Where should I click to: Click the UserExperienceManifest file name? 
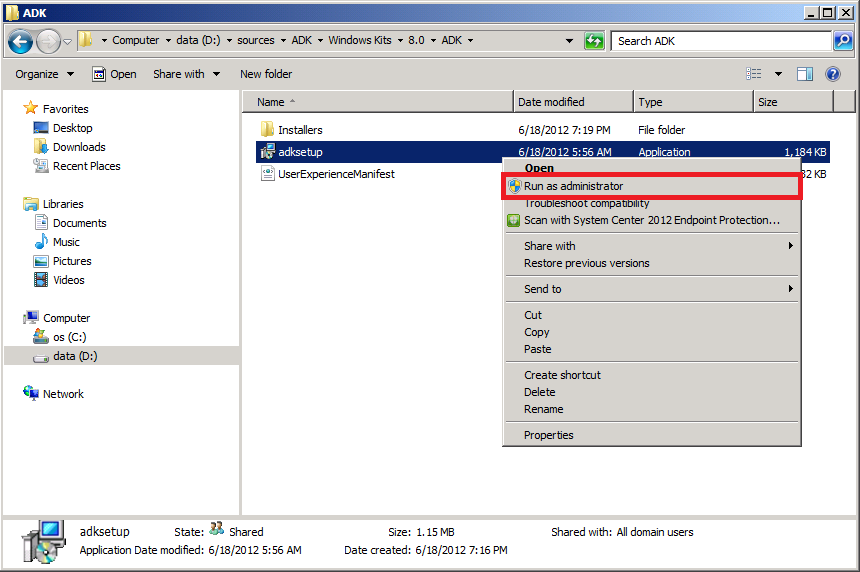pos(336,174)
